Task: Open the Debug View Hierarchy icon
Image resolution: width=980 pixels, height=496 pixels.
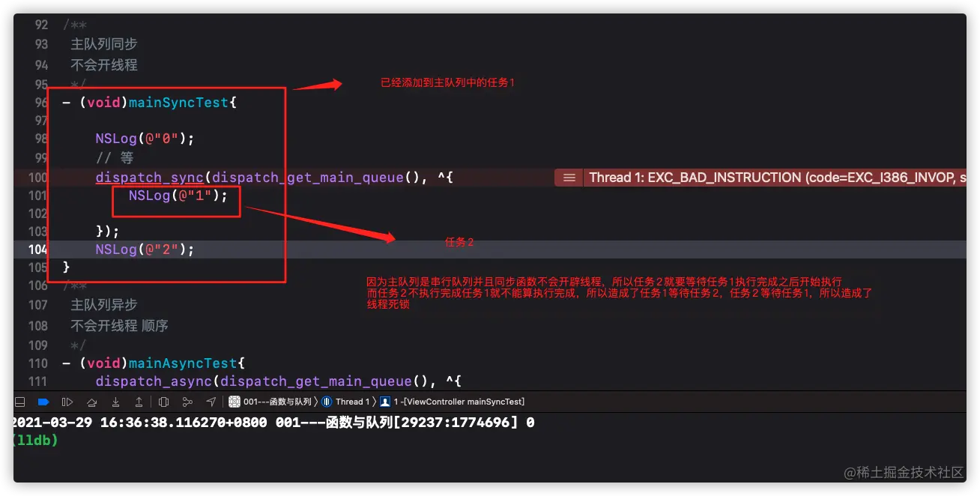Action: coord(163,402)
